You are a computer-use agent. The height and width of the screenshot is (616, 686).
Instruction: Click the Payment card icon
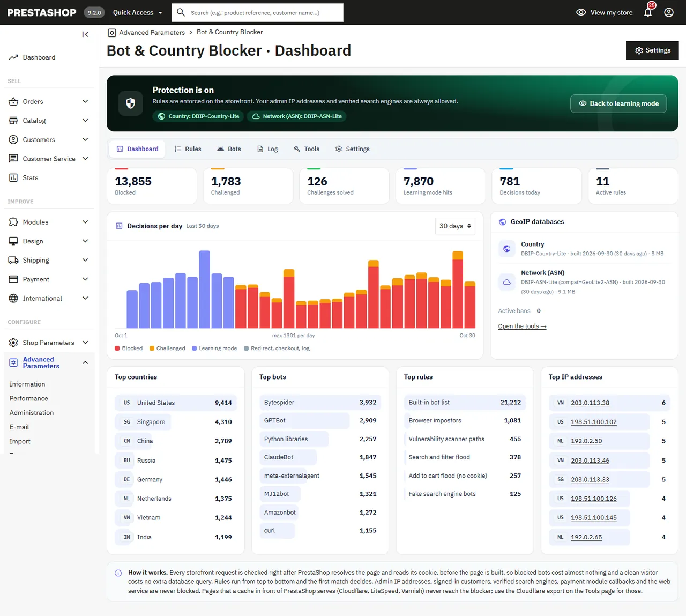click(x=13, y=279)
